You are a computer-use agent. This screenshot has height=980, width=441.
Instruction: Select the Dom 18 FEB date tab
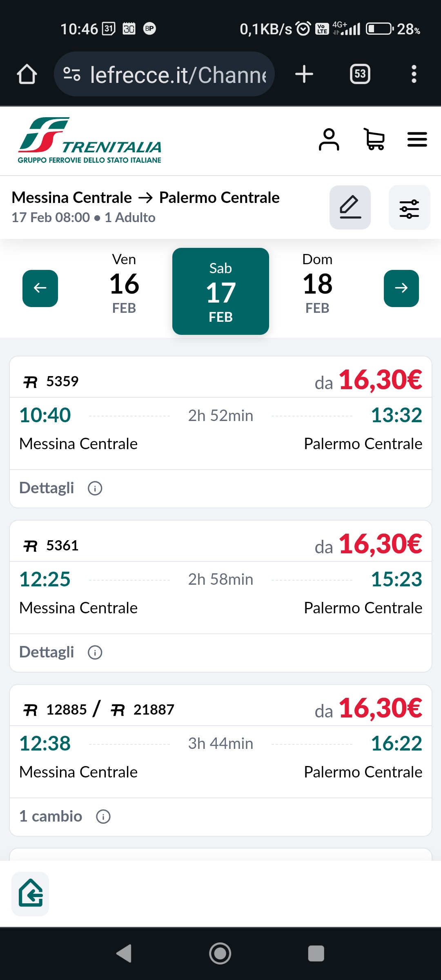pos(317,284)
